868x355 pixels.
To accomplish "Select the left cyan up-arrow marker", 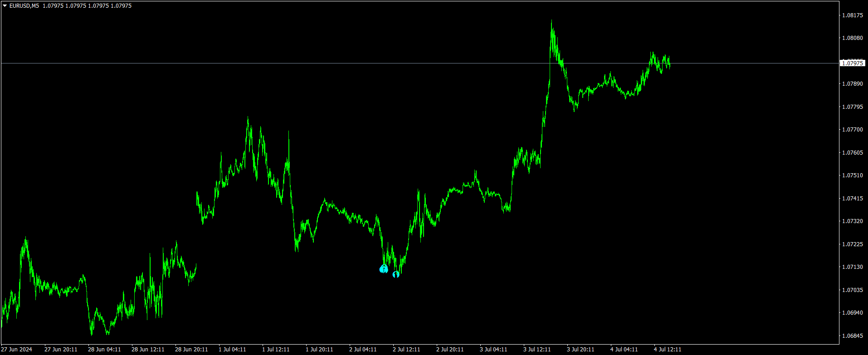I will coord(384,269).
